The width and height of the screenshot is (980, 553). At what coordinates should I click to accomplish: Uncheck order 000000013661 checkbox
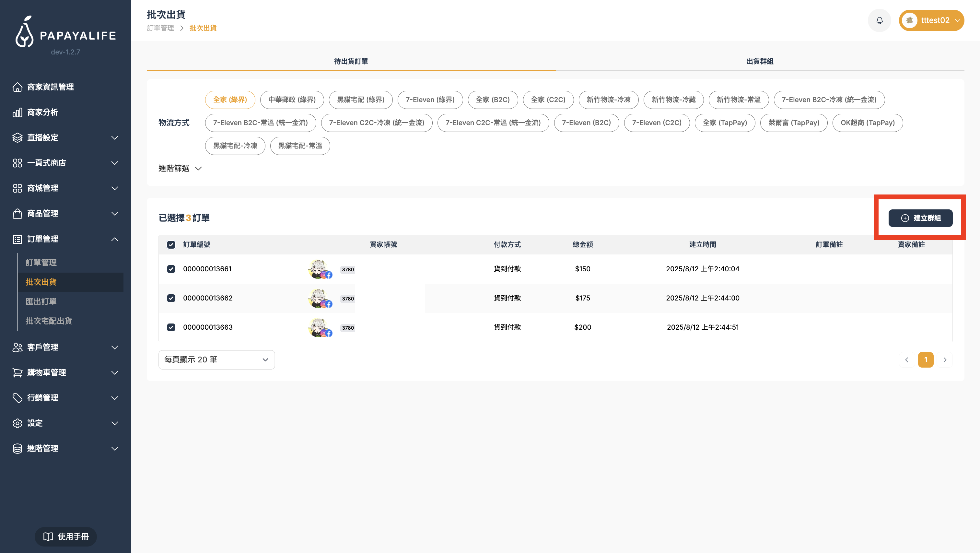click(x=171, y=269)
